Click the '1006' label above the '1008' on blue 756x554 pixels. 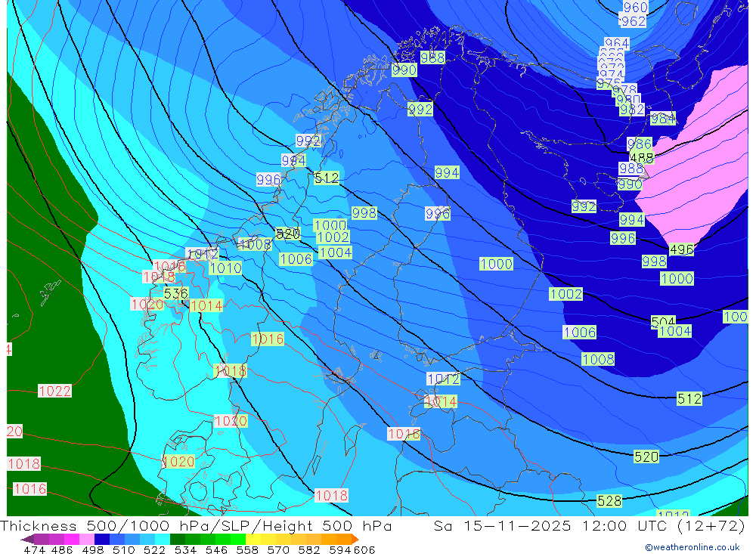(580, 333)
